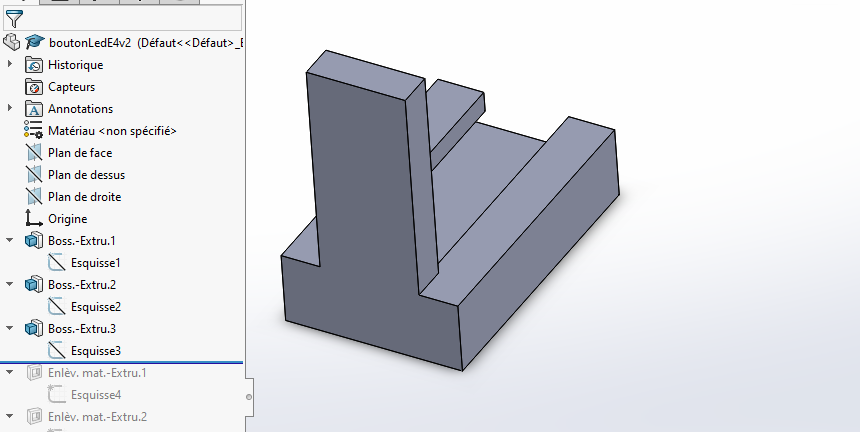
Task: Select the Plan de dessus plane
Action: [86, 175]
